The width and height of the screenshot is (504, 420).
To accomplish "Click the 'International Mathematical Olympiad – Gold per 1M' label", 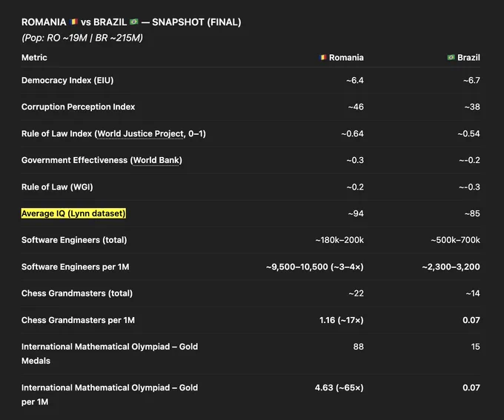I will [x=110, y=395].
